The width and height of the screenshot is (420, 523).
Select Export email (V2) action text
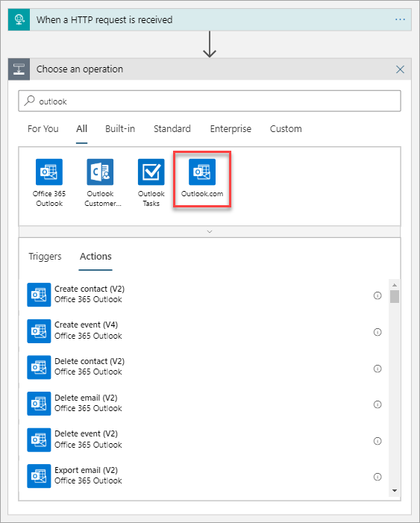86,470
